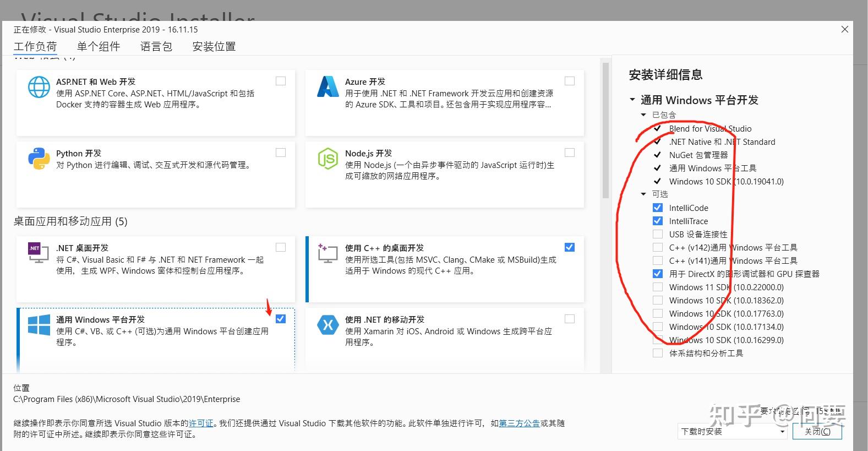Click the 桌面应用和移动应用 (5) heading
Screen dimensions: 868x451
[x=70, y=221]
